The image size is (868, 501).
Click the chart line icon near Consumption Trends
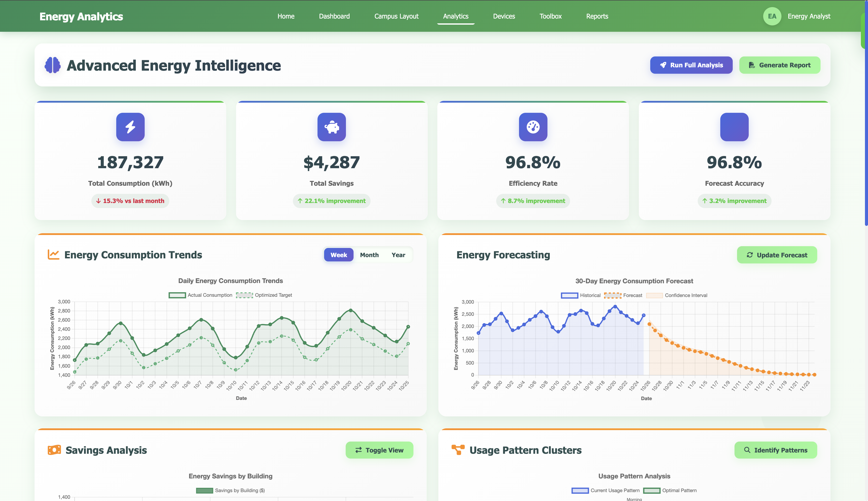click(x=53, y=255)
